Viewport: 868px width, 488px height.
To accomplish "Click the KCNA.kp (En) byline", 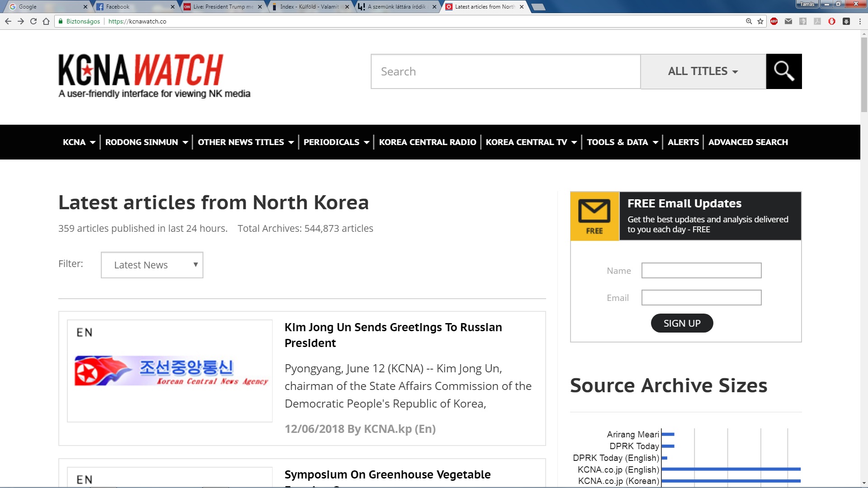I will click(400, 429).
